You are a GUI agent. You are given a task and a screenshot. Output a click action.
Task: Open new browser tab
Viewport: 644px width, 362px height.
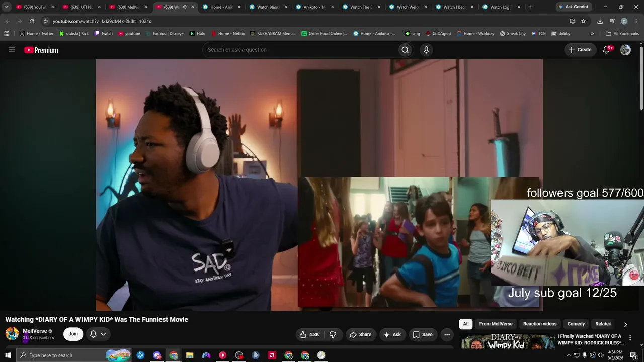tap(531, 7)
